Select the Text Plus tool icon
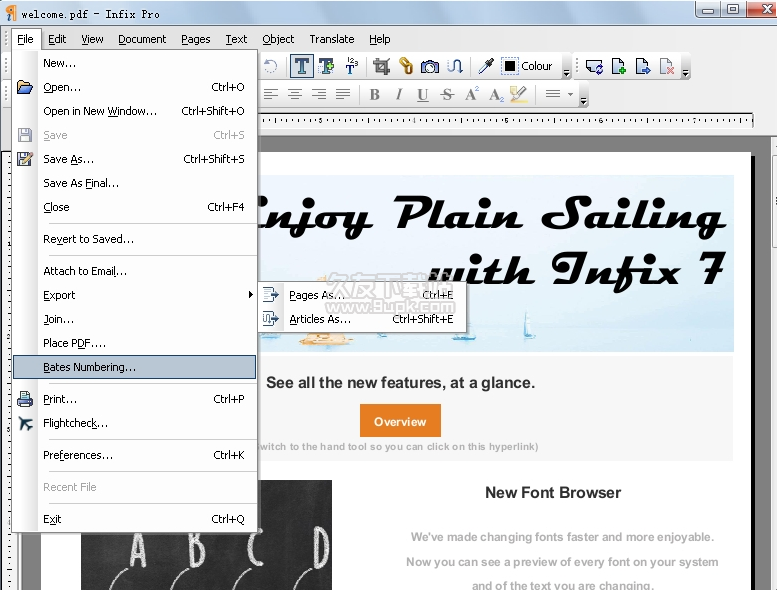This screenshot has width=777, height=590. (x=326, y=66)
